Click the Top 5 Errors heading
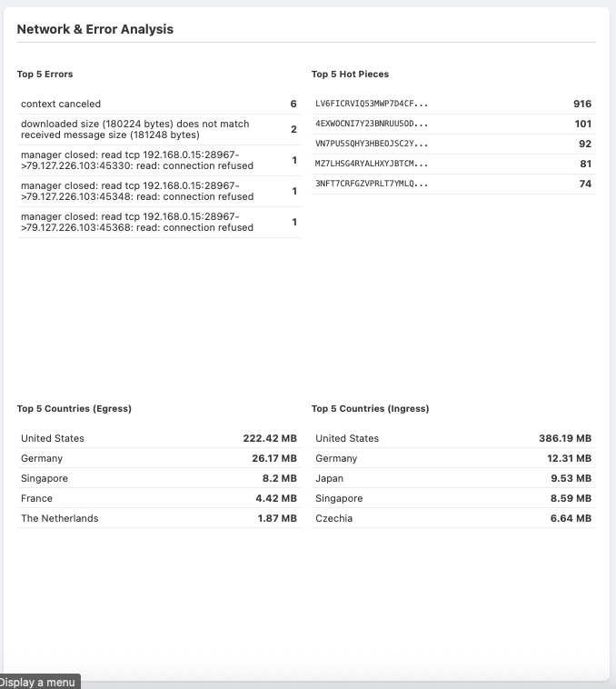This screenshot has height=689, width=616. click(x=45, y=75)
